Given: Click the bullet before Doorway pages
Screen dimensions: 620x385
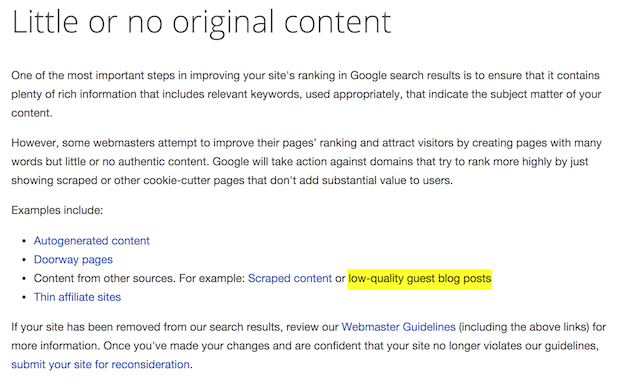Looking at the screenshot, I should tap(25, 260).
